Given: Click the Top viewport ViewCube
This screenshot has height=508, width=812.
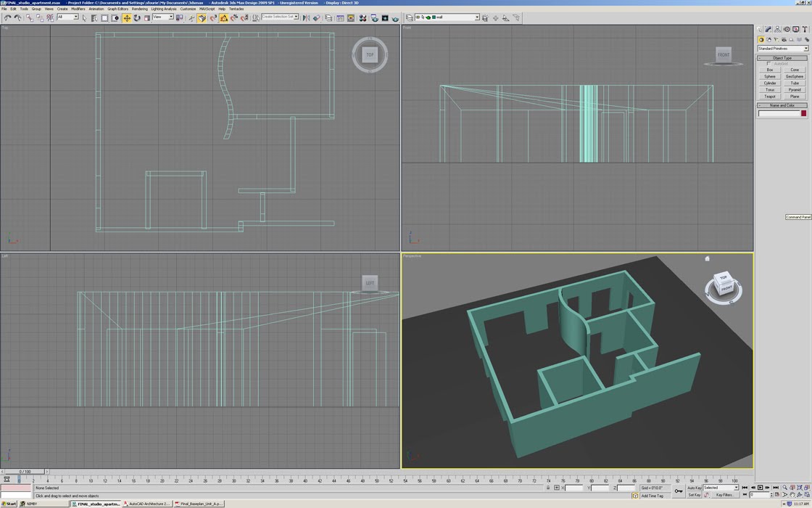Looking at the screenshot, I should pos(370,54).
